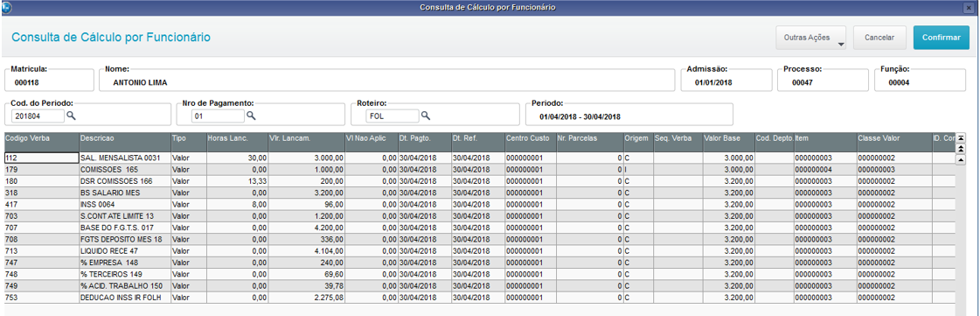Image resolution: width=980 pixels, height=316 pixels.
Task: Click the Matricula value 000118
Action: pos(27,82)
